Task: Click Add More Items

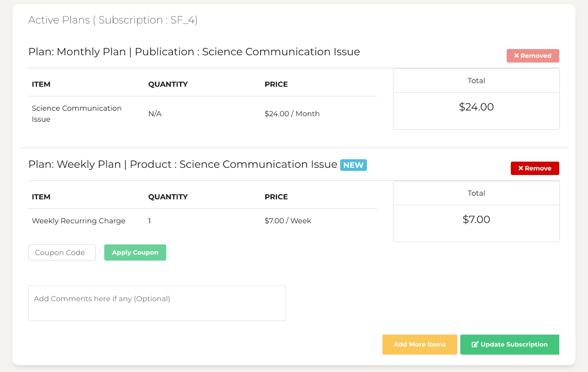Action: pyautogui.click(x=419, y=344)
